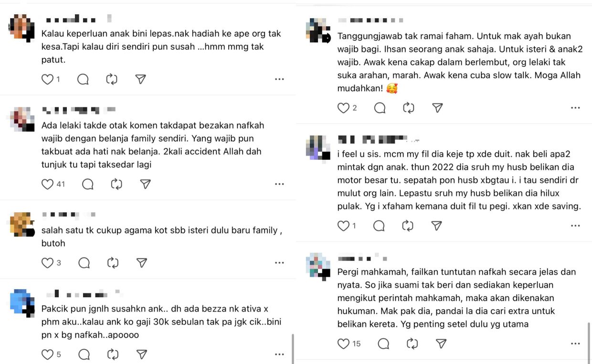Open three-dot menu on "salah satu tk cukup" comment

tap(279, 263)
